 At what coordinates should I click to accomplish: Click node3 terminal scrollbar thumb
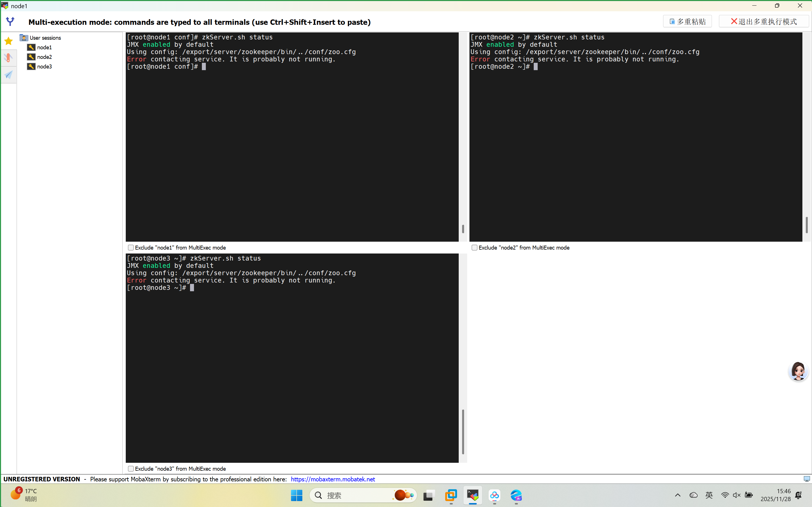pyautogui.click(x=463, y=432)
